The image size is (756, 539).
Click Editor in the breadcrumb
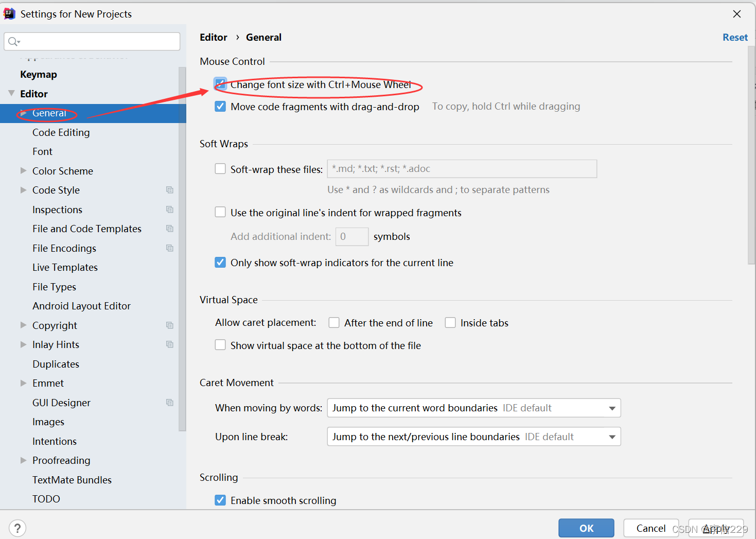[214, 37]
